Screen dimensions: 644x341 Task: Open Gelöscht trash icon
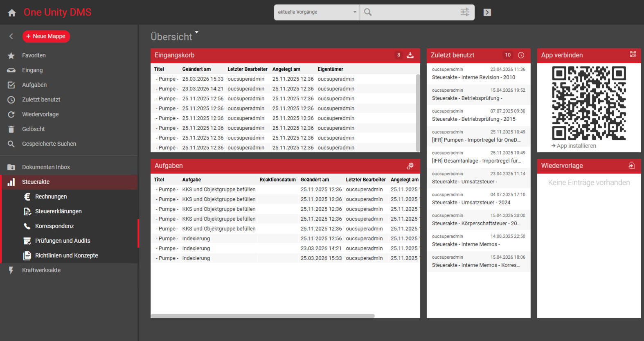pyautogui.click(x=11, y=129)
